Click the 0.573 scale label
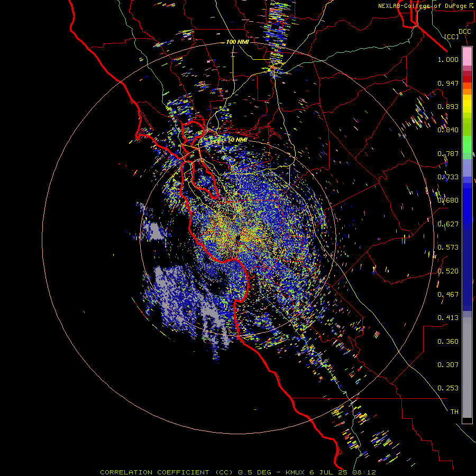Screen dimensions: 476x476 [x=448, y=248]
